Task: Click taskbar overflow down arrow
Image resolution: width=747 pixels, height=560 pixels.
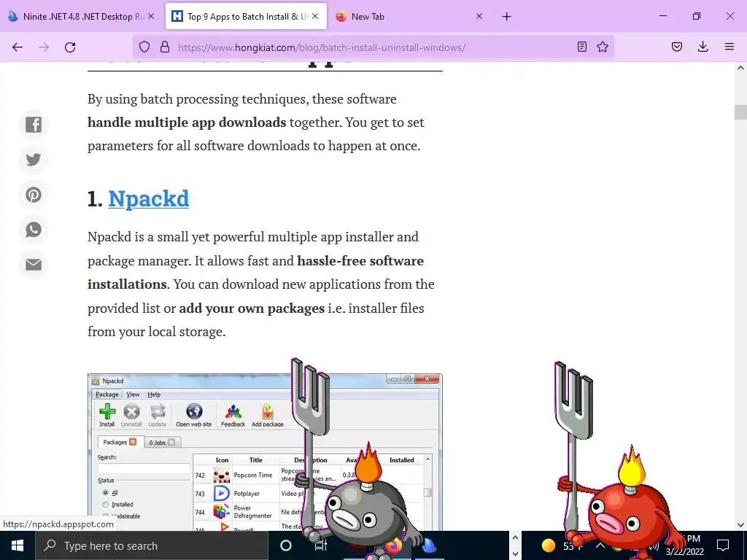Action: click(x=515, y=554)
